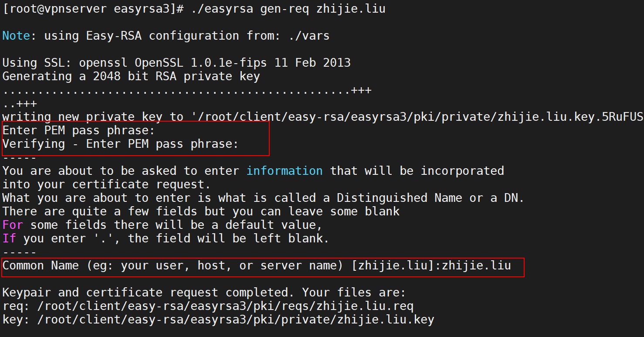Click the "Generating a 2048 bit RSA" line
644x337 pixels.
[131, 76]
